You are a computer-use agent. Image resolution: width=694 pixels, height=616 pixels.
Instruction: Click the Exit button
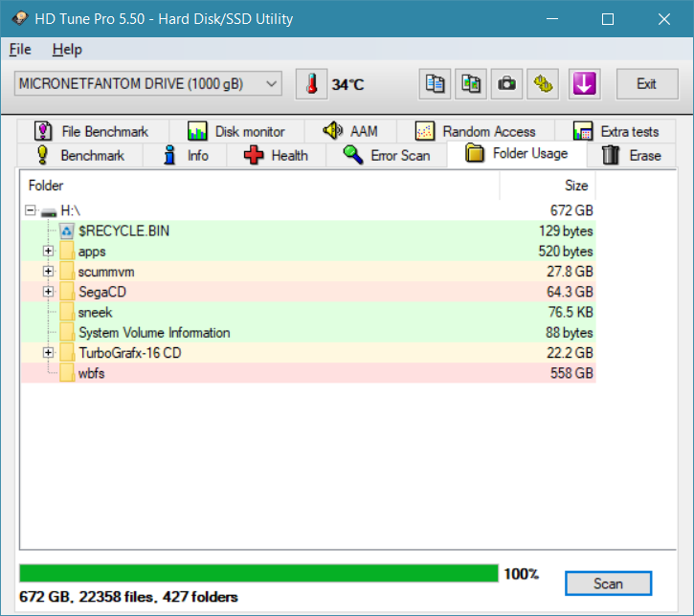(x=647, y=84)
